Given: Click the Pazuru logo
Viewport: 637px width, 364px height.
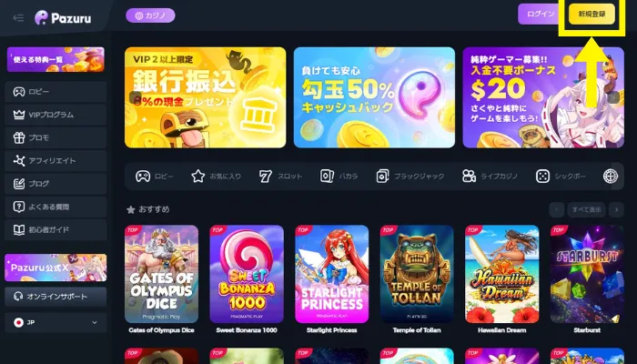Looking at the screenshot, I should [63, 18].
